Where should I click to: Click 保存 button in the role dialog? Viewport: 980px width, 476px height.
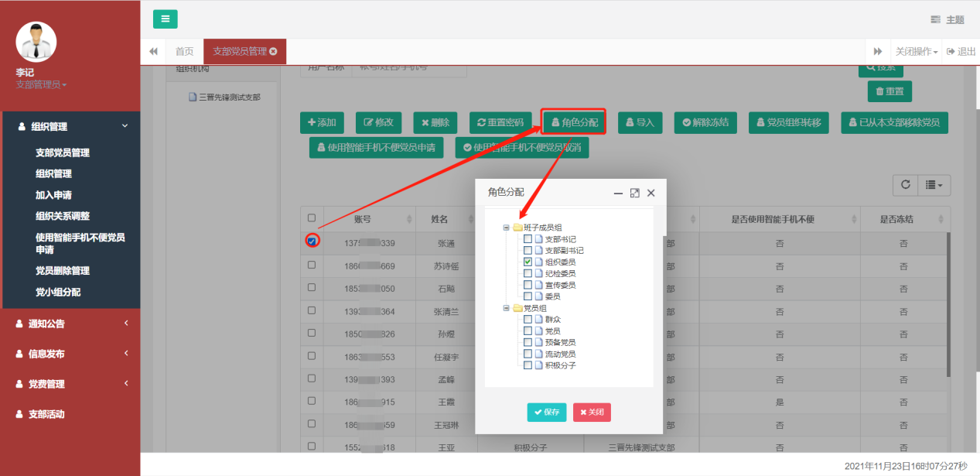point(546,413)
